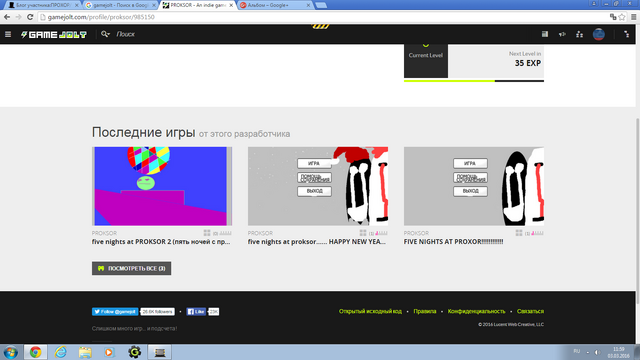Image resolution: width=640 pixels, height=360 pixels.
Task: Click the address bar URL field
Action: pos(322,17)
